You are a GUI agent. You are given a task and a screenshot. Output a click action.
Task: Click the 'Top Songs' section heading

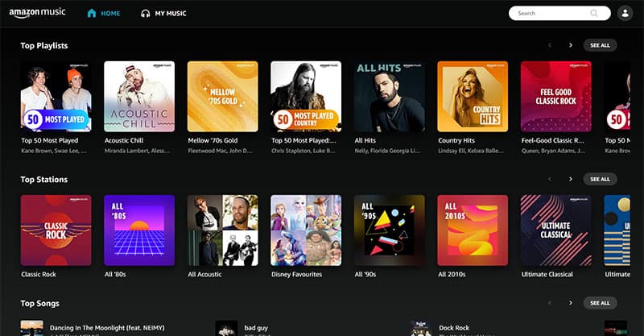(x=39, y=304)
